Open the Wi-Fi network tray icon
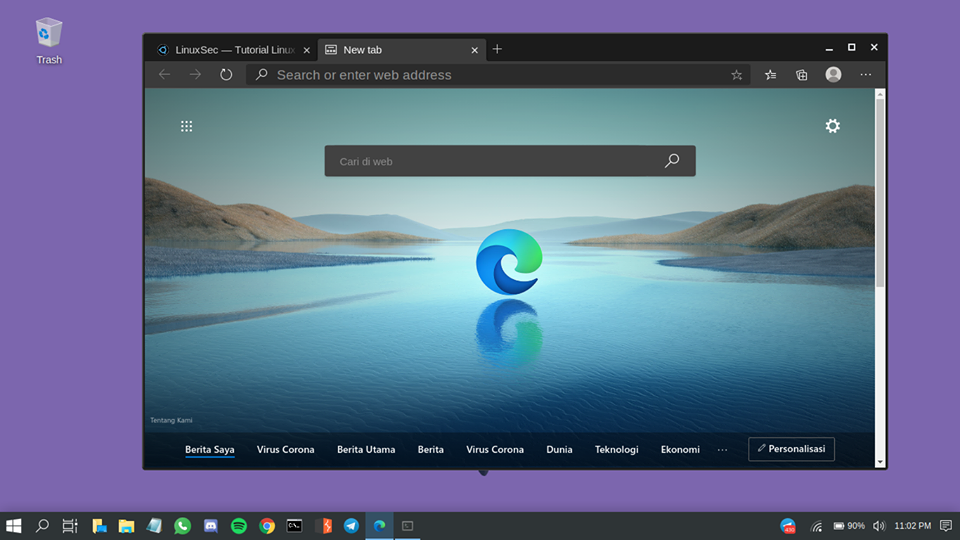The width and height of the screenshot is (960, 540). pos(817,526)
